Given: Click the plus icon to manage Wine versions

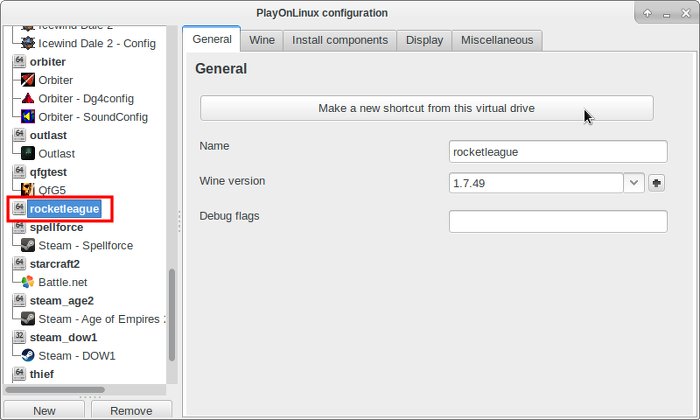Looking at the screenshot, I should [656, 183].
